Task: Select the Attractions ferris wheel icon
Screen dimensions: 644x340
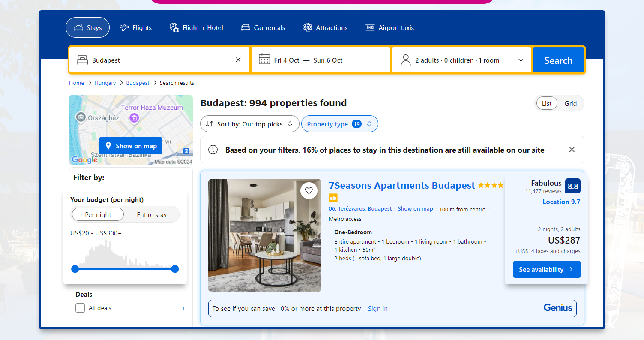Action: pos(308,27)
